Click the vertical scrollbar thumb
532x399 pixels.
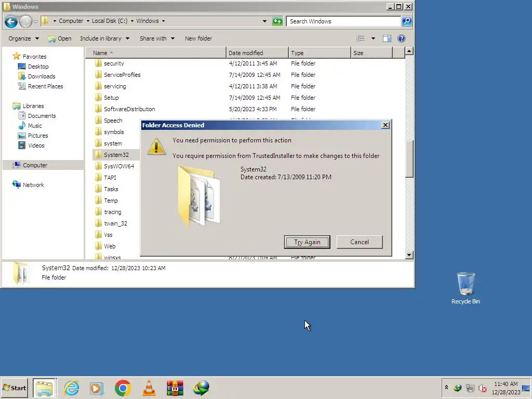pos(409,159)
